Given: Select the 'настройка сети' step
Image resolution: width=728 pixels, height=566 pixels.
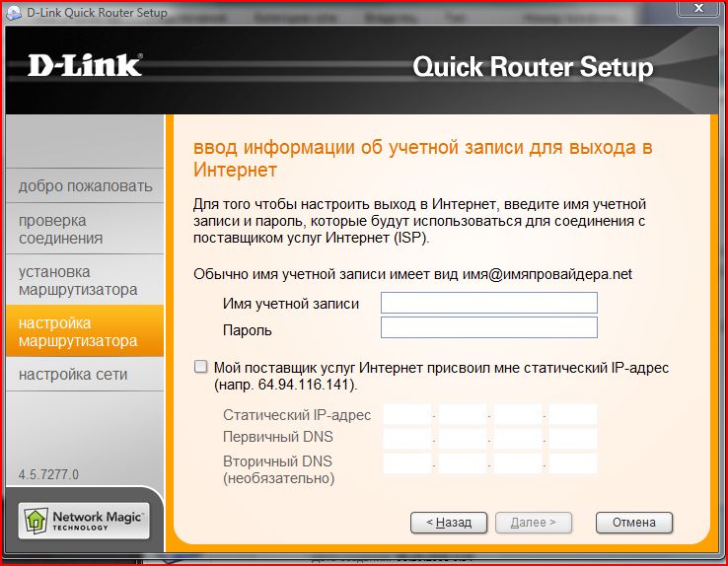Looking at the screenshot, I should pyautogui.click(x=86, y=374).
